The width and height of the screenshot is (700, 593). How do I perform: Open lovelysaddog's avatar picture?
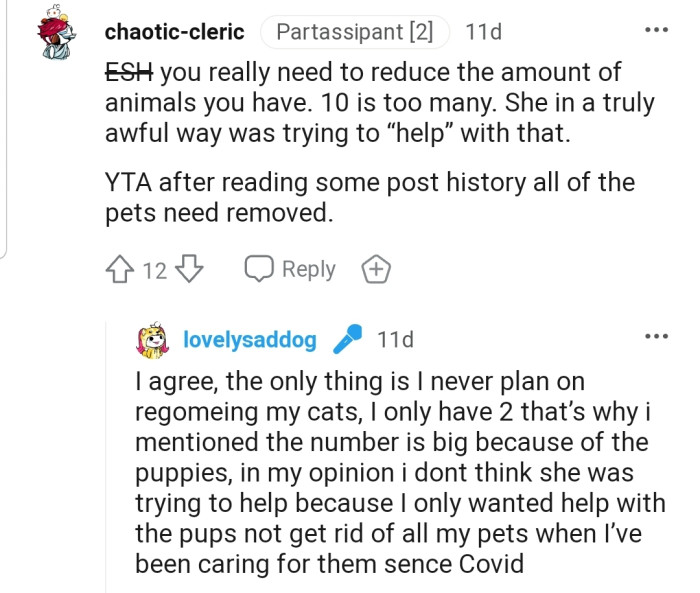(151, 340)
